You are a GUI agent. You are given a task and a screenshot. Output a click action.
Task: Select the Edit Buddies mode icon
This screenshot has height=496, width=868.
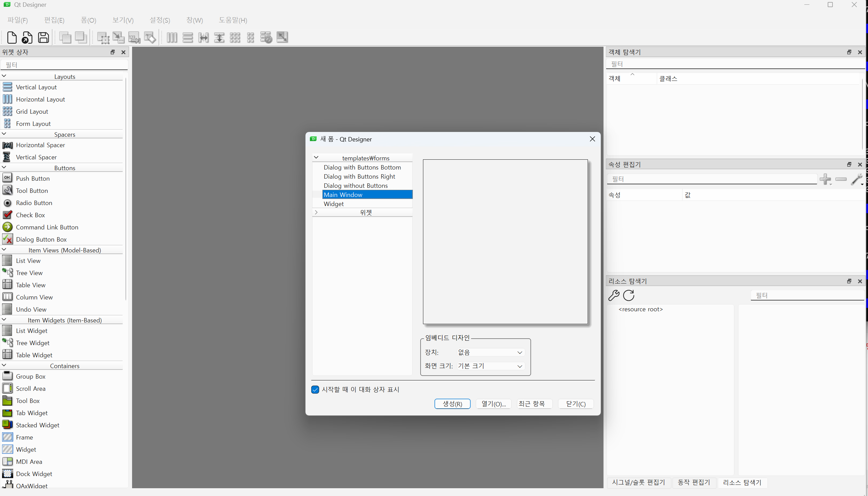(150, 38)
